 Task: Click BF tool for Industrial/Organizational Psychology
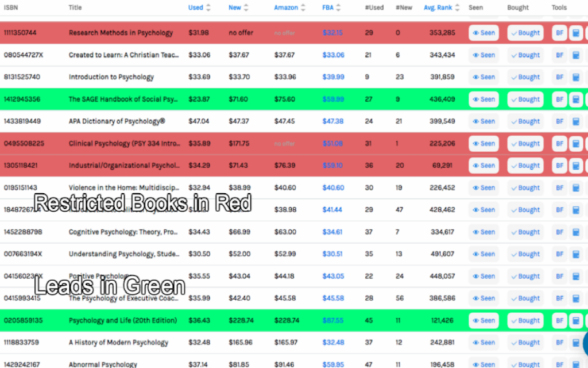[559, 166]
